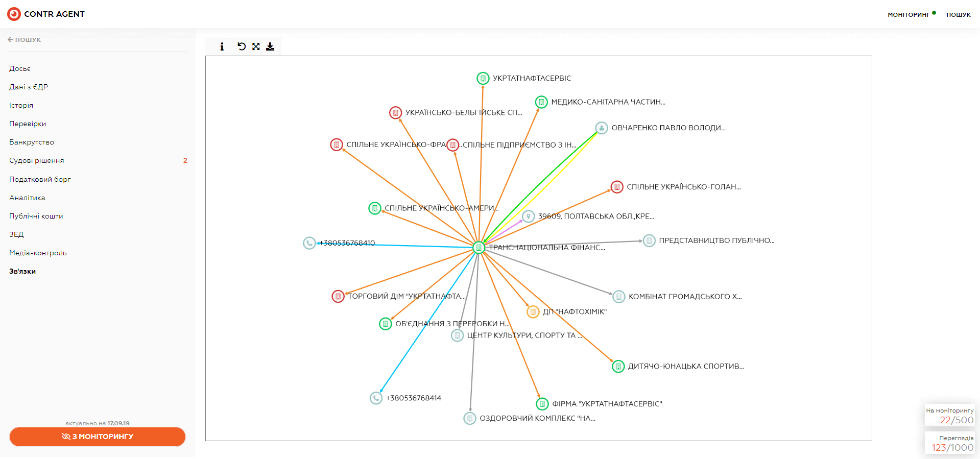Select phone node +380536768410 icon
The width and height of the screenshot is (980, 459).
309,243
